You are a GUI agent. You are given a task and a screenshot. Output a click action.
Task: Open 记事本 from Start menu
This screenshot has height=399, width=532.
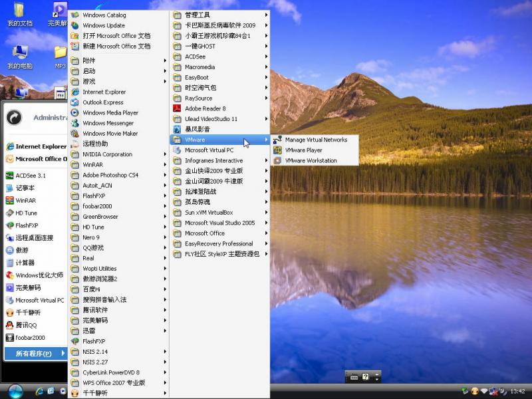coord(37,188)
